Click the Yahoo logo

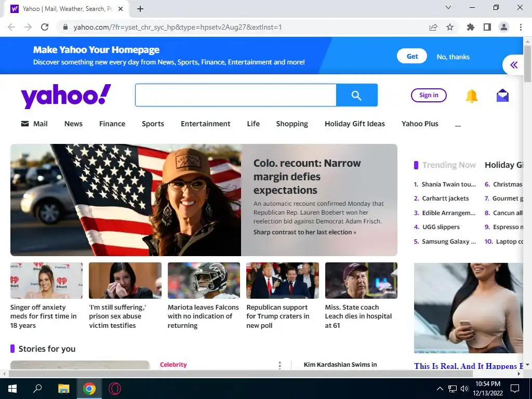pyautogui.click(x=66, y=96)
